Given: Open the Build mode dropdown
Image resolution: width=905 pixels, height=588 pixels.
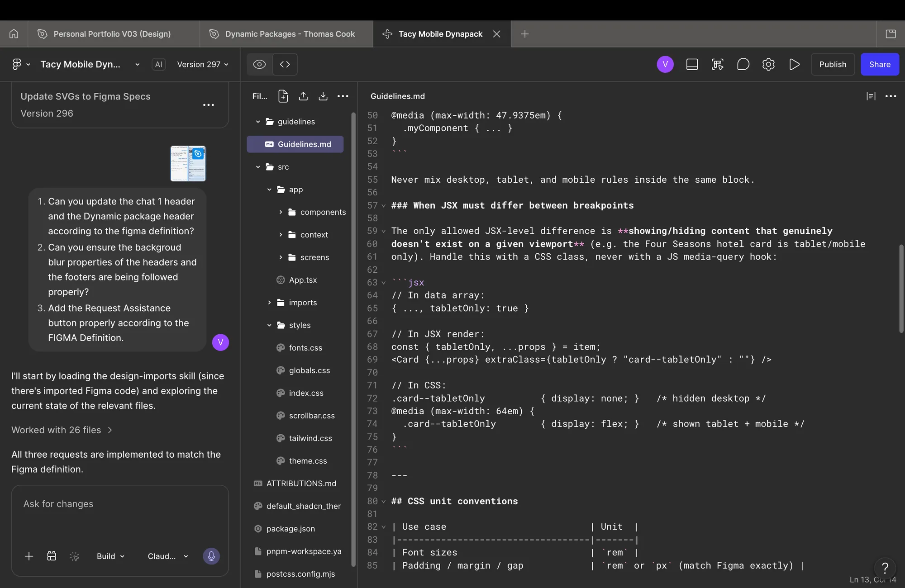Looking at the screenshot, I should point(110,556).
